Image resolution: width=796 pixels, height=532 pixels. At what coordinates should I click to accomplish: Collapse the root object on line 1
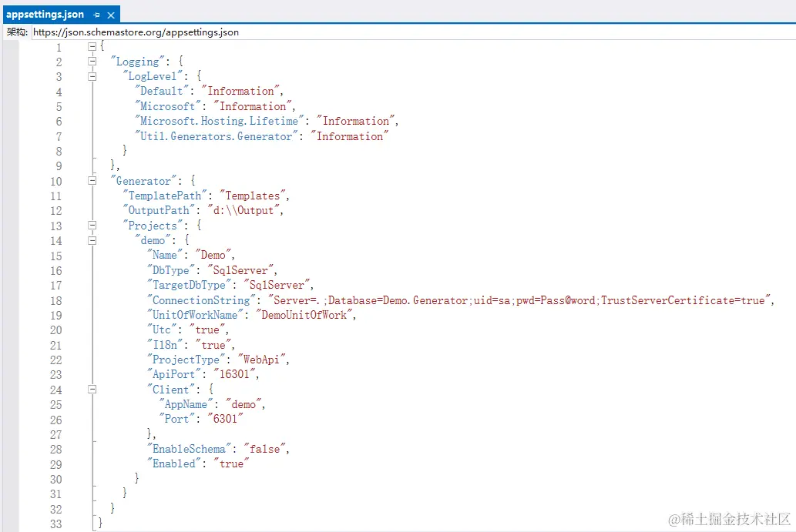92,47
